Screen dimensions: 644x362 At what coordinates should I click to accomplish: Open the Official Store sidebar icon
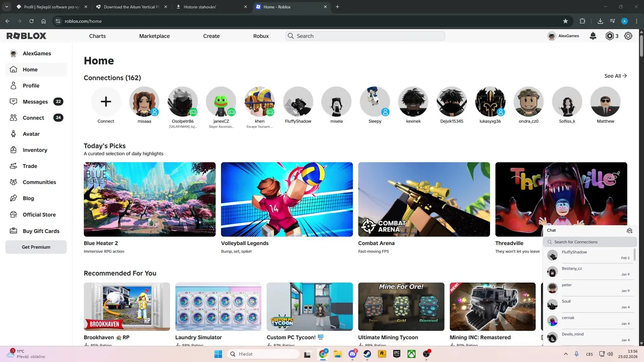tap(14, 215)
